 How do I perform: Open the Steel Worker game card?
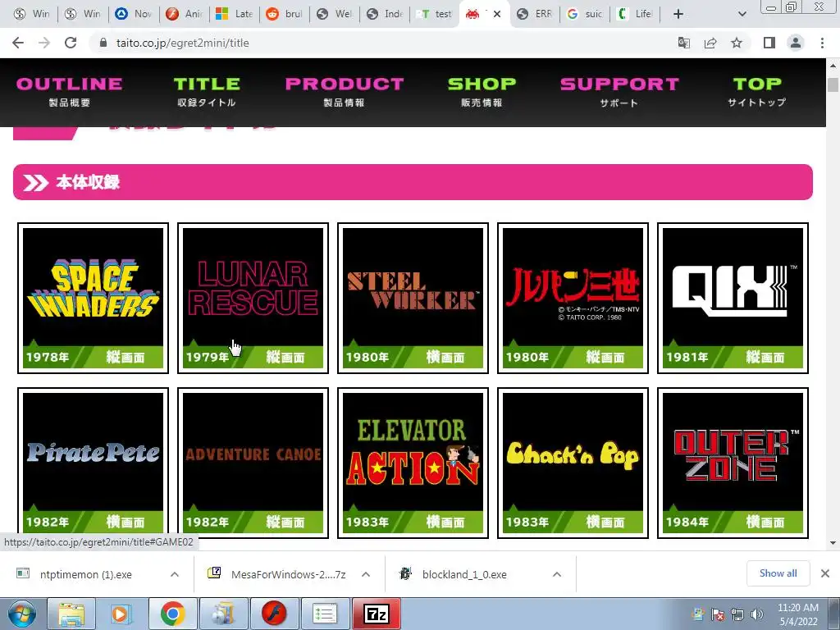pyautogui.click(x=413, y=298)
